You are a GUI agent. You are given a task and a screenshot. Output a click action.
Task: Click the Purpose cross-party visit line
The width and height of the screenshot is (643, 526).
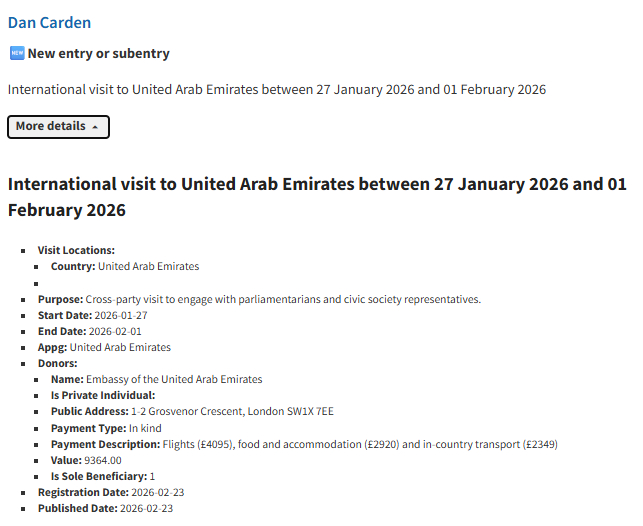point(259,299)
